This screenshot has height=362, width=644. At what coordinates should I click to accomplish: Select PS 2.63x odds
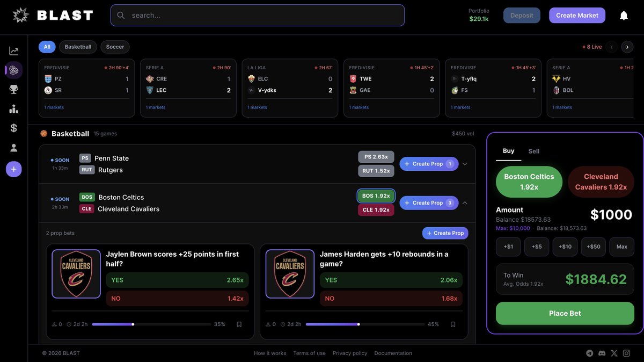(x=376, y=157)
